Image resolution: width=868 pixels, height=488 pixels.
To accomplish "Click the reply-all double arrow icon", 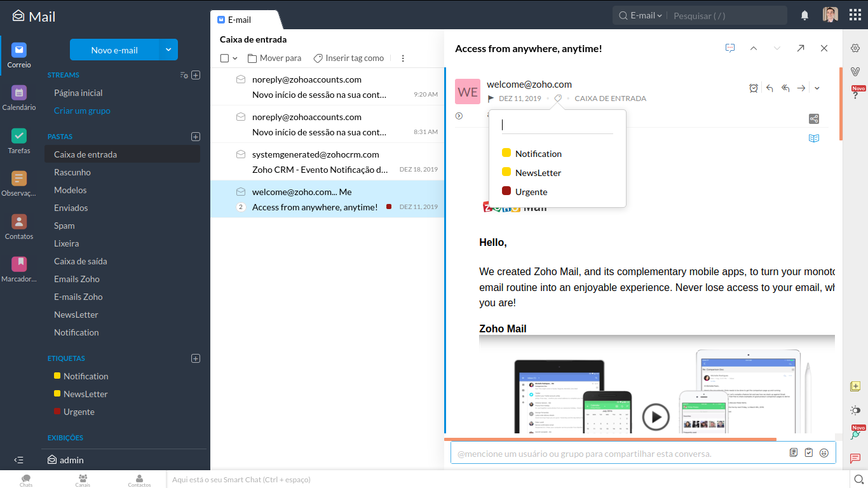I will [785, 88].
